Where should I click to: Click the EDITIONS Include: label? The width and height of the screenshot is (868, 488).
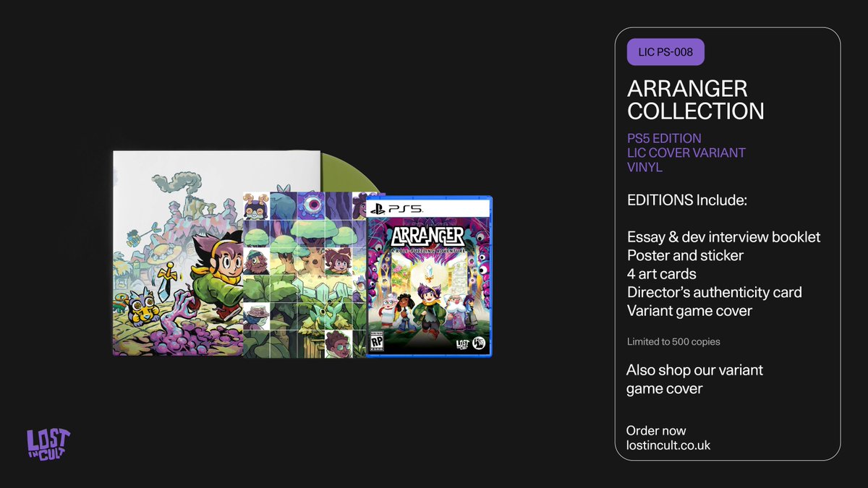(686, 200)
